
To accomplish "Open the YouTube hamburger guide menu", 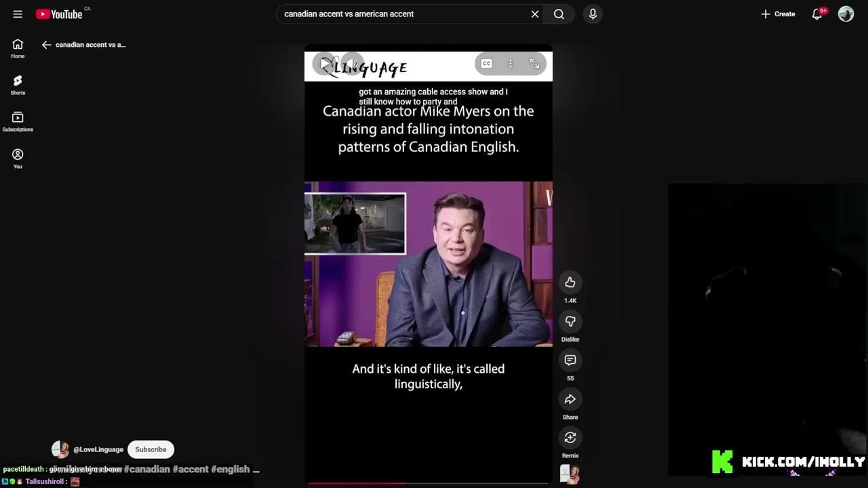I will (x=18, y=14).
